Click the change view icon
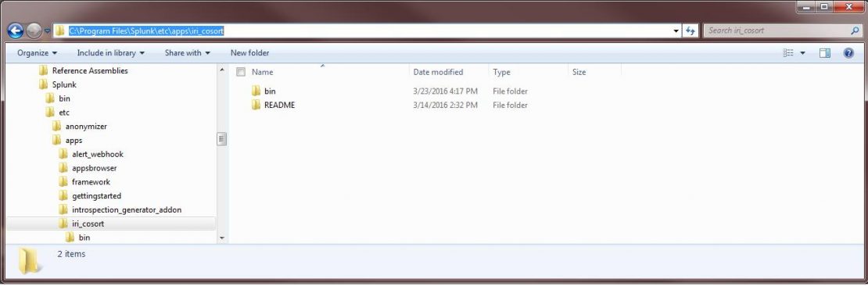This screenshot has height=286, width=868. tap(788, 53)
